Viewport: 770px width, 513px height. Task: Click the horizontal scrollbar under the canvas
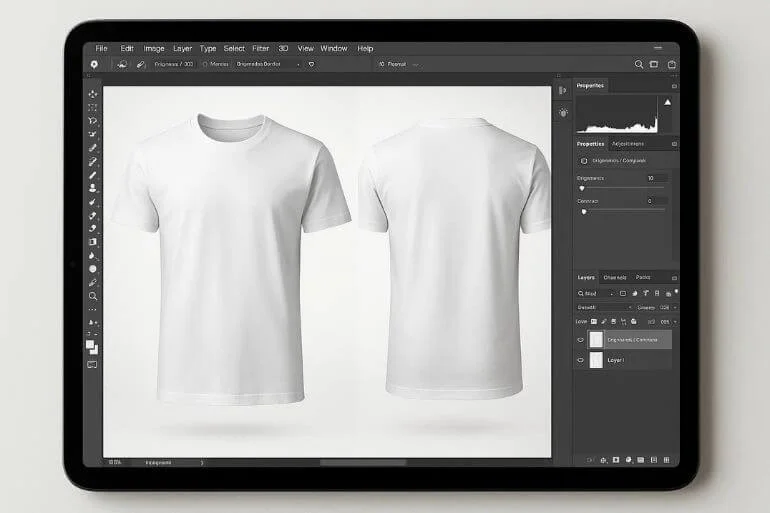tap(363, 462)
